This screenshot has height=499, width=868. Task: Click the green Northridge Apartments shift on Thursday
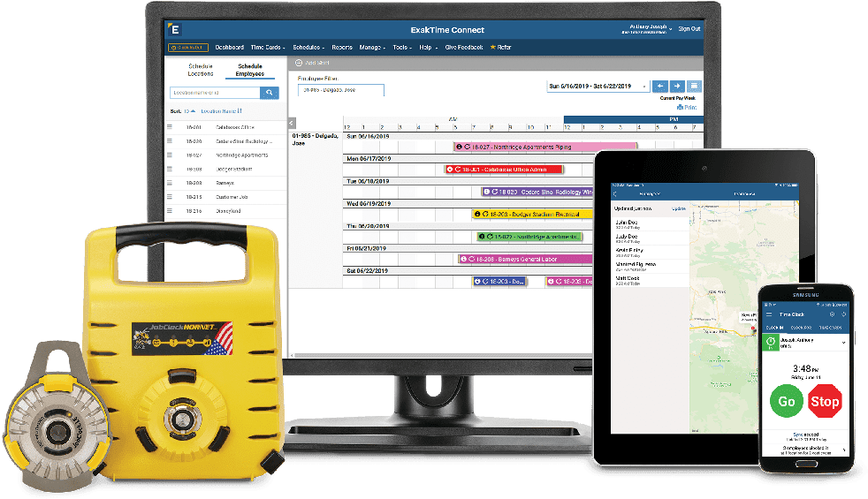tap(529, 237)
